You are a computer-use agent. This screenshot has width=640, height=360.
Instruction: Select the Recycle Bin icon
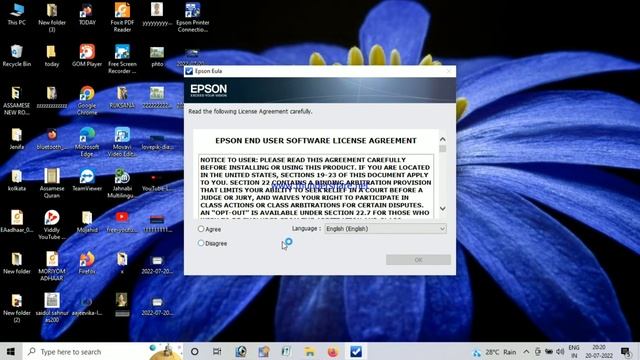pos(16,56)
